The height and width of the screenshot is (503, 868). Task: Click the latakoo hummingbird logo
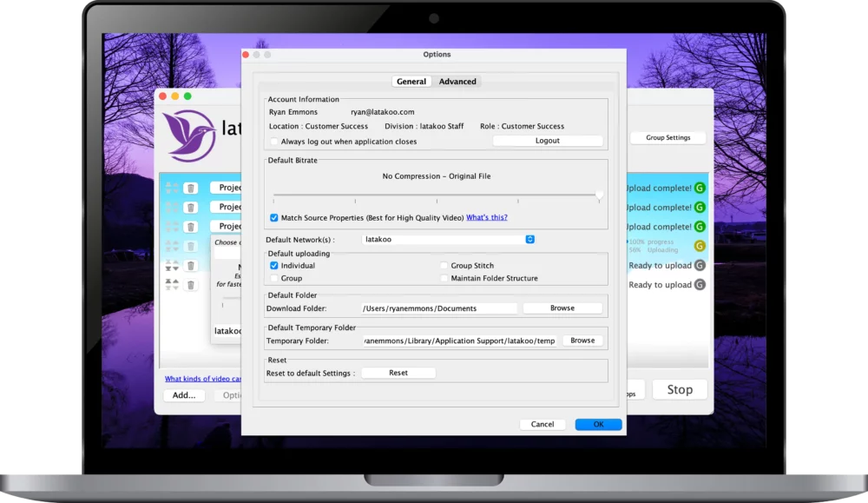[x=190, y=136]
